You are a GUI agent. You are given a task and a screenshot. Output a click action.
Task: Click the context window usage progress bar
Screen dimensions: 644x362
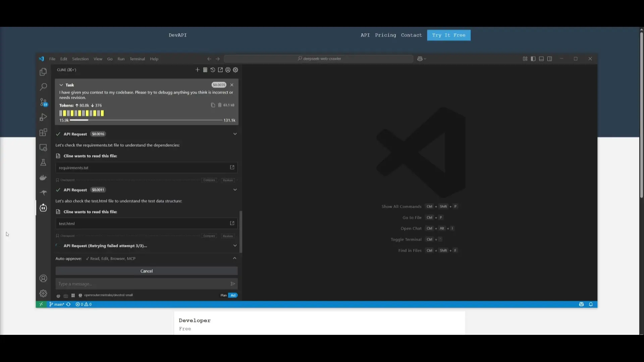(x=146, y=120)
